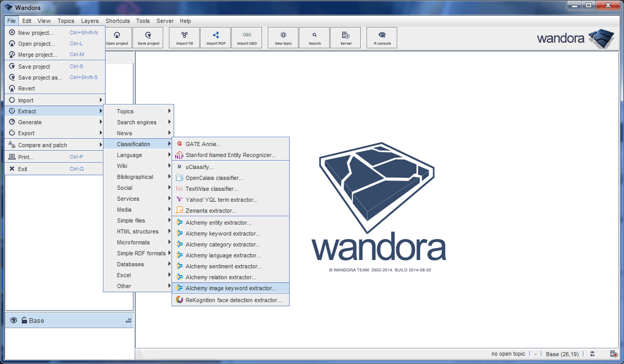Screen dimensions: 624x364
Task: Click the Import TM toolbar icon
Action: pos(184,38)
